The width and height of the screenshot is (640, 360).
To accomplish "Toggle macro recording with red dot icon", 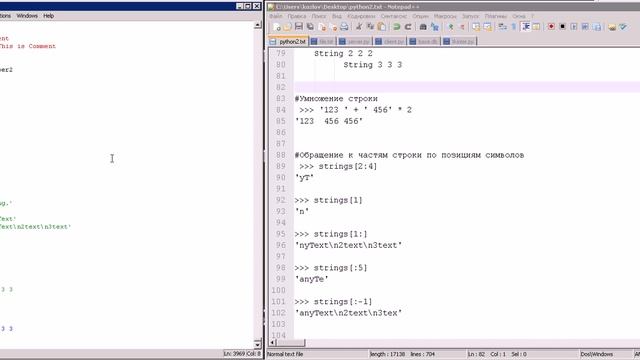I will [x=551, y=27].
